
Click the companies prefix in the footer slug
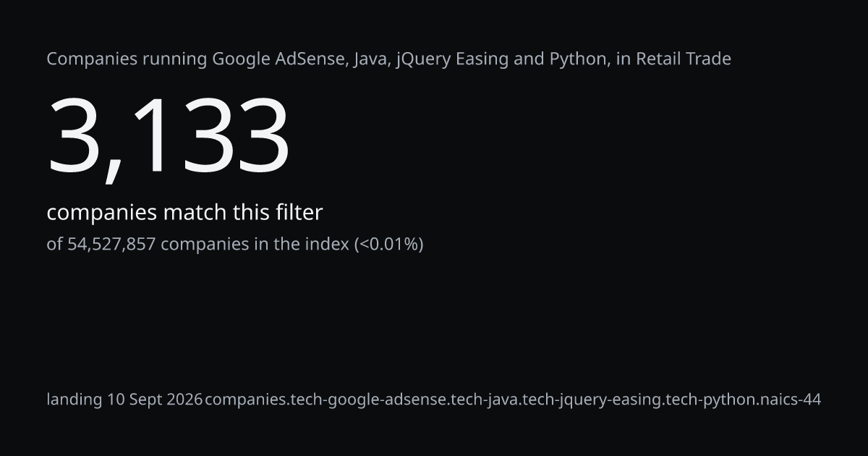(x=244, y=400)
